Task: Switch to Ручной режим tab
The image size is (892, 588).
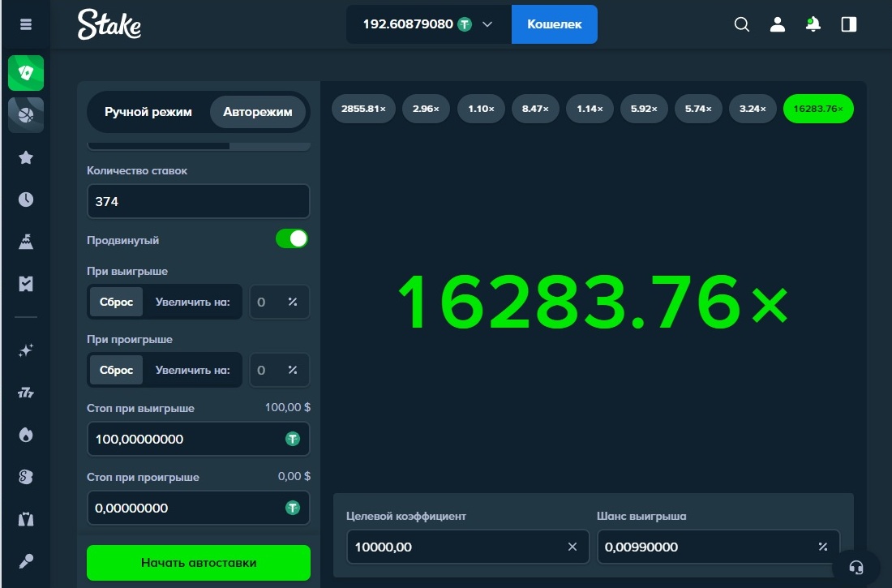Action: click(x=148, y=112)
